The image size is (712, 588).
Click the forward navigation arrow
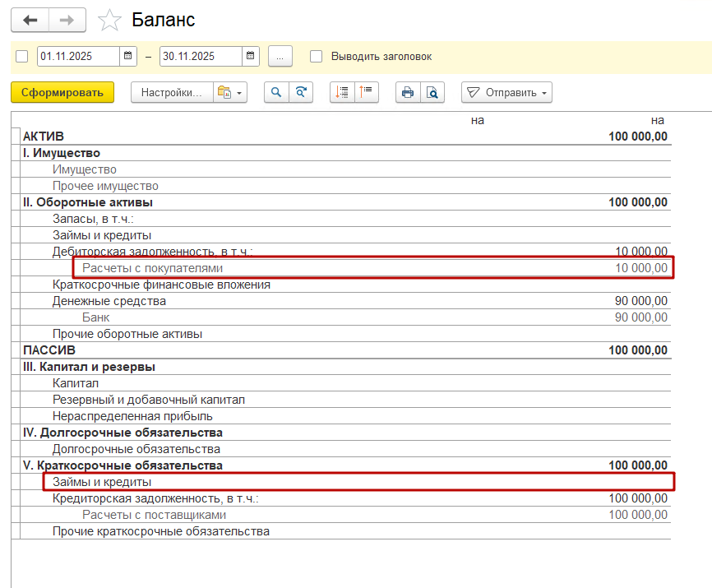(x=69, y=20)
